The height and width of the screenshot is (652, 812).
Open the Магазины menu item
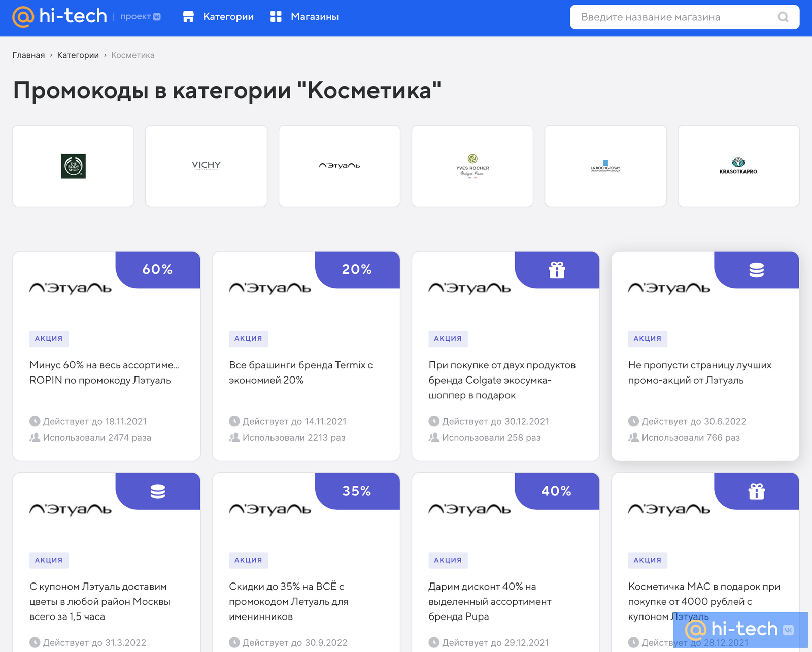(314, 17)
